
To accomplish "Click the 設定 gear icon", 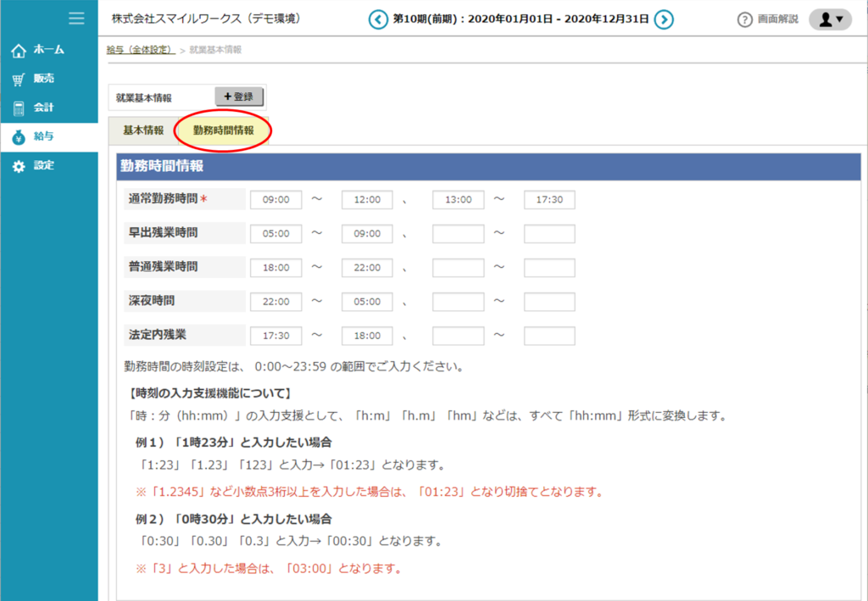I will click(19, 166).
